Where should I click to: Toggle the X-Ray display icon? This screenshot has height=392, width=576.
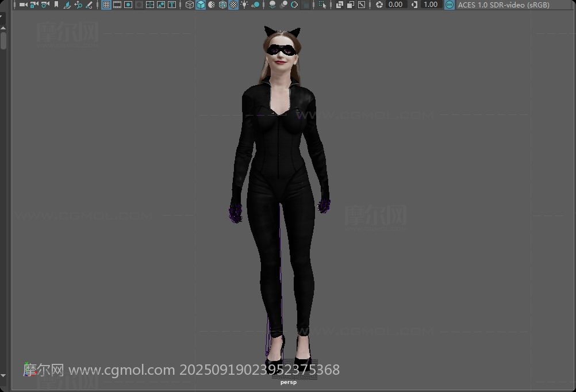click(x=340, y=5)
